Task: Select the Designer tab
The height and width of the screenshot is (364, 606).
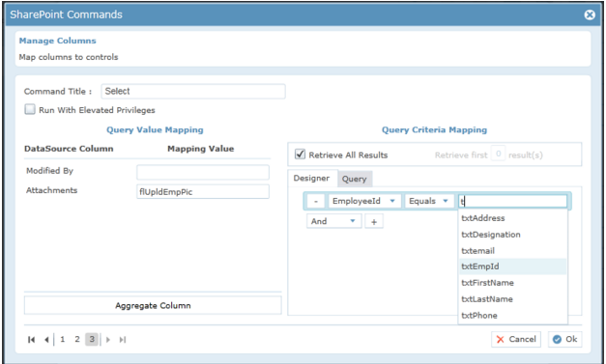Action: point(311,179)
